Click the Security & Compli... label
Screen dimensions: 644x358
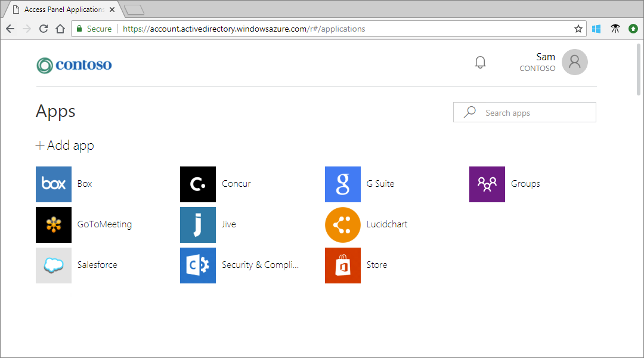260,265
